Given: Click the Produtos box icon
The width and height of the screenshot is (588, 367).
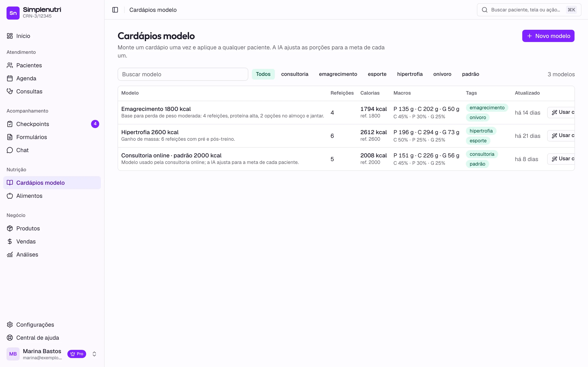Looking at the screenshot, I should (10, 228).
